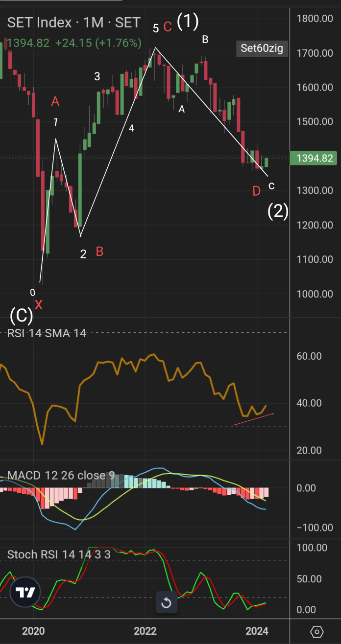Image resolution: width=341 pixels, height=644 pixels.
Task: Click the green 1394.82 current price tag
Action: point(313,158)
